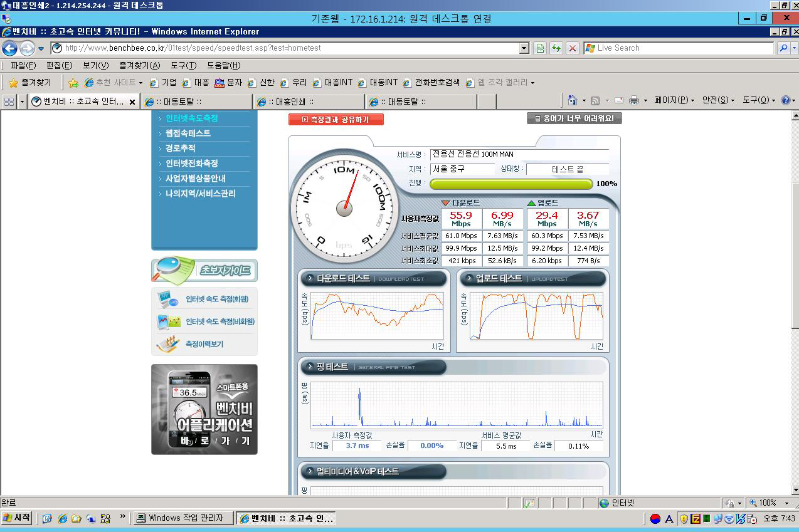The width and height of the screenshot is (799, 532).
Task: Open the 보기(V) menu
Action: click(x=95, y=65)
